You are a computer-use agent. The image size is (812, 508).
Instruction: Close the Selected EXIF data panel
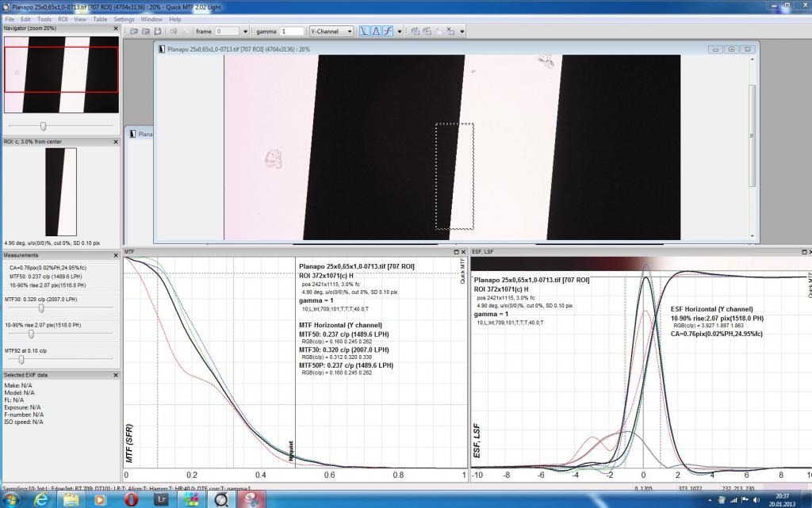(116, 375)
